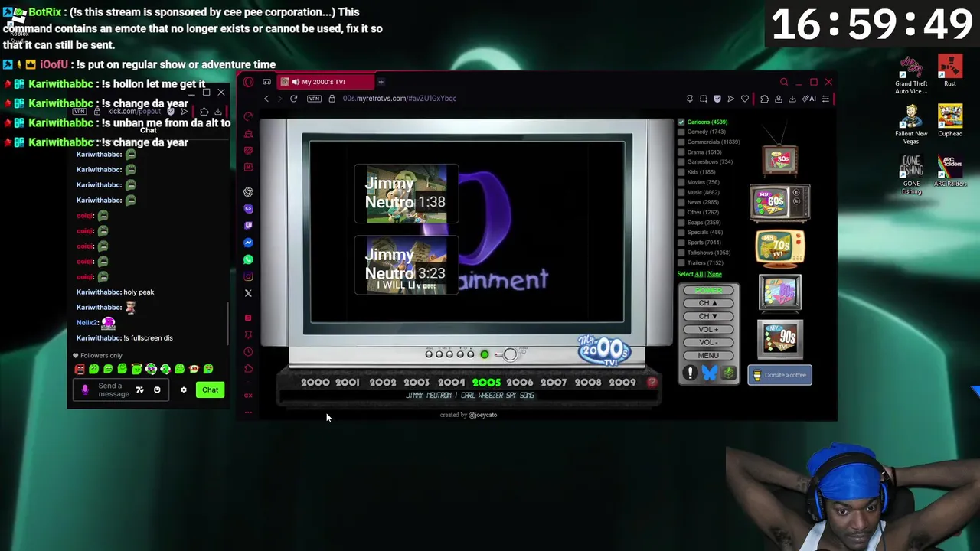Image resolution: width=980 pixels, height=551 pixels.
Task: Open a new browser tab
Action: pyautogui.click(x=381, y=82)
